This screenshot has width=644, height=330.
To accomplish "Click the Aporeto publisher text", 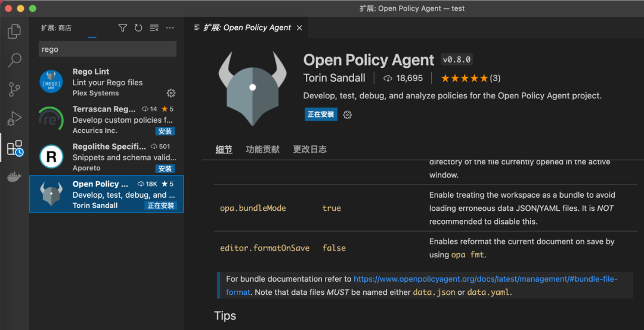I will 86,168.
